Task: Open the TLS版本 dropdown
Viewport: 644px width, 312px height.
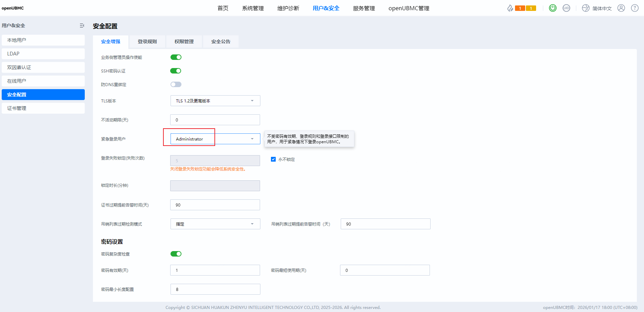Action: point(215,101)
